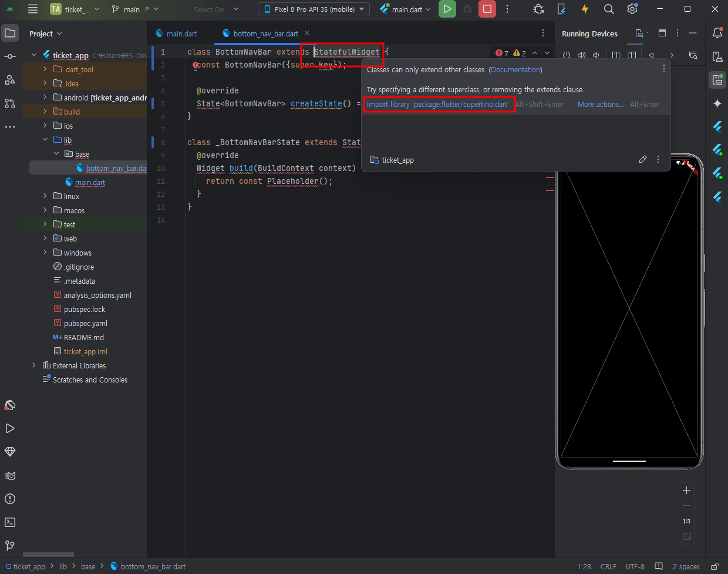This screenshot has height=574, width=728.
Task: Open the IDE settings gear icon
Action: (x=632, y=9)
